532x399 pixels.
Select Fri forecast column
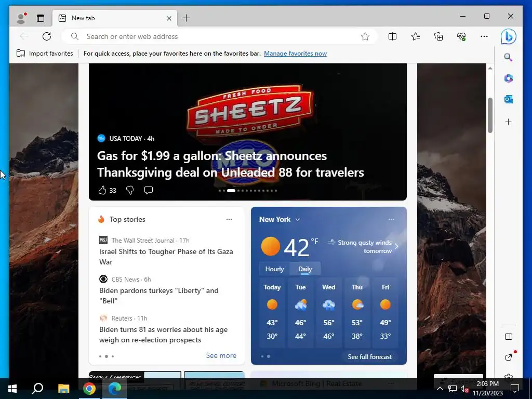pyautogui.click(x=385, y=312)
